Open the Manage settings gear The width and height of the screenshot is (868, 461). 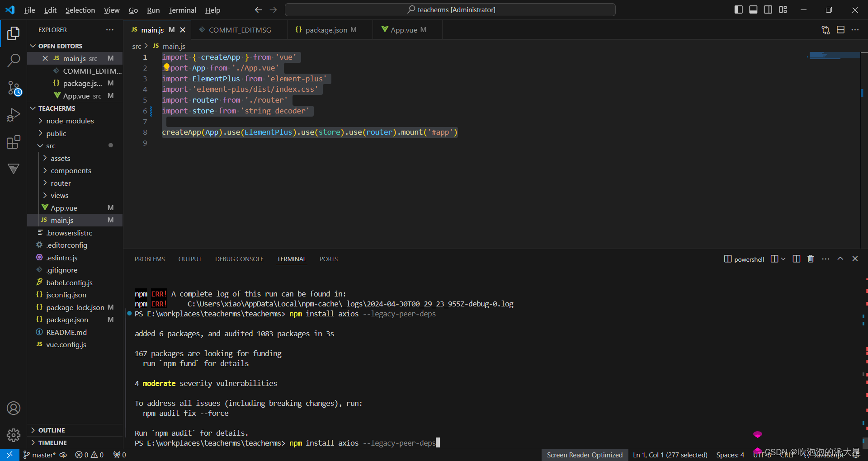coord(14,435)
